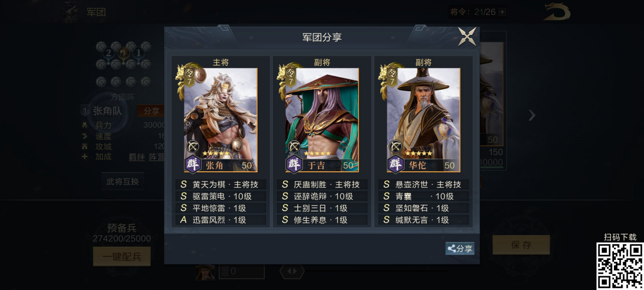Click archer troop-type icon on 张角 card
Viewport: 644px width, 290px height.
[x=192, y=147]
